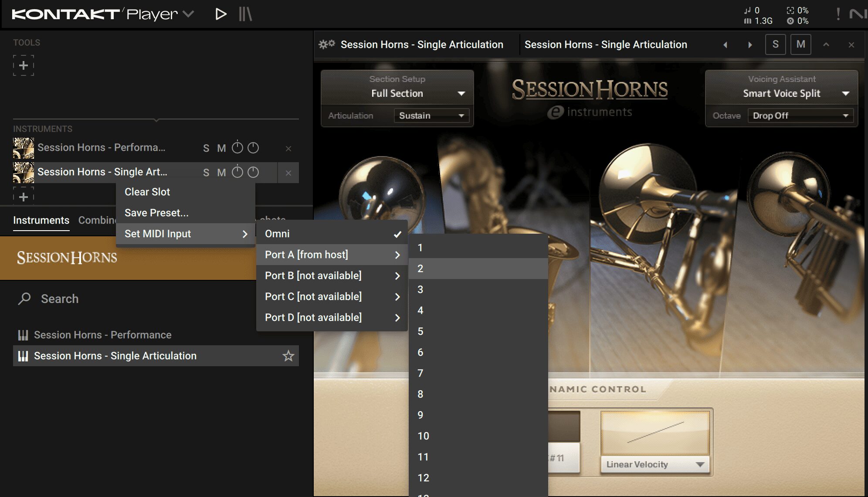Select MIDI channel 9

[x=478, y=415]
